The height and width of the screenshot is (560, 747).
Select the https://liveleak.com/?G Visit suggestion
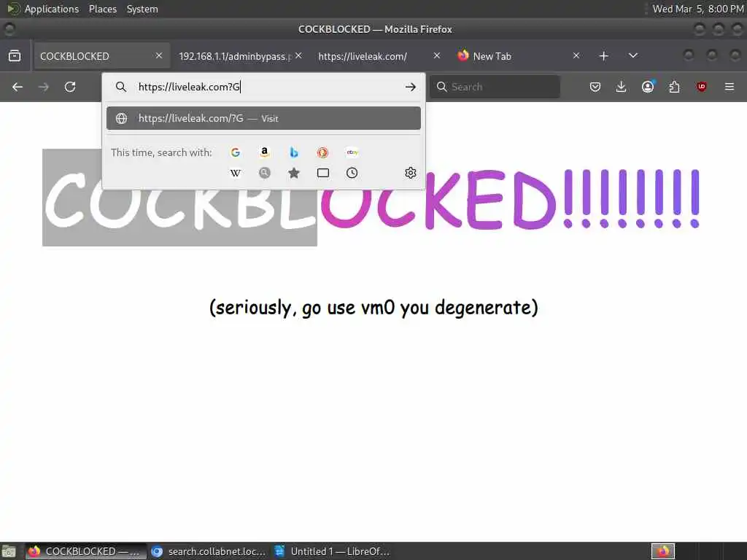[x=263, y=119]
